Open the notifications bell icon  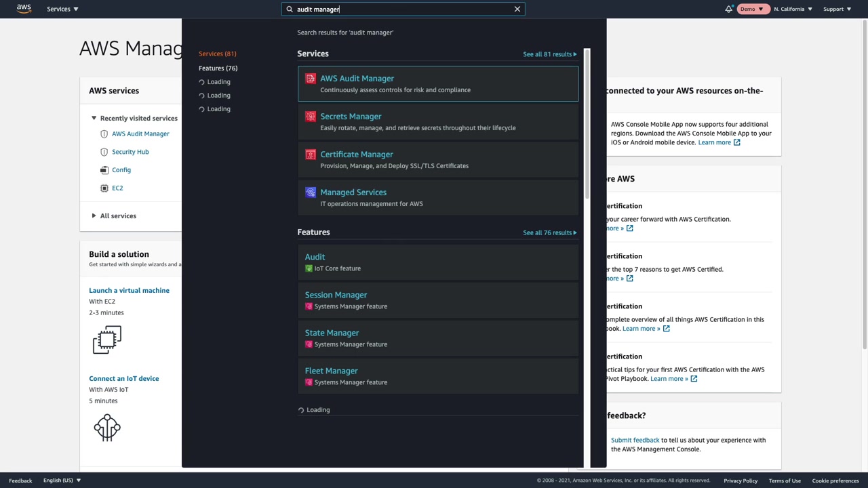[x=729, y=9]
